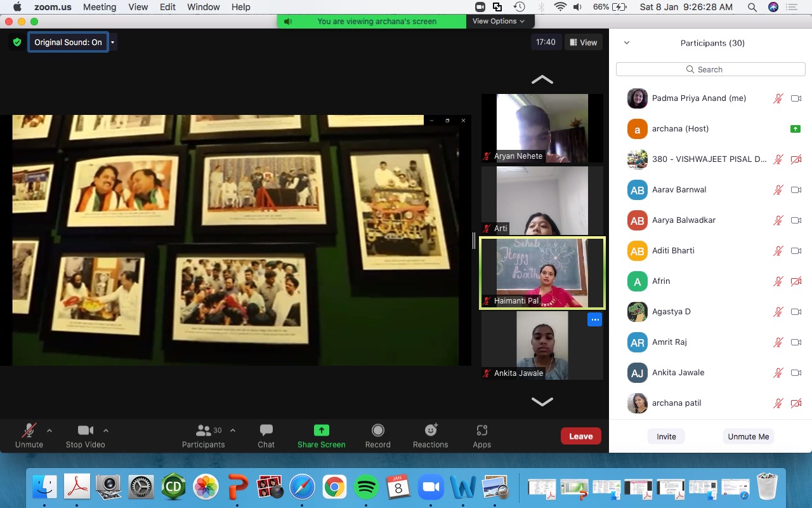Click the Invite button in Participants panel
The image size is (812, 508).
pos(666,437)
